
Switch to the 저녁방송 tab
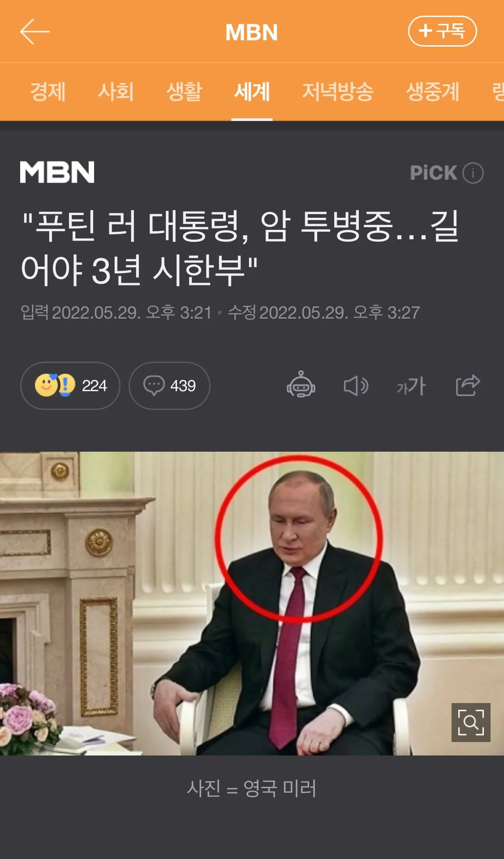[338, 92]
